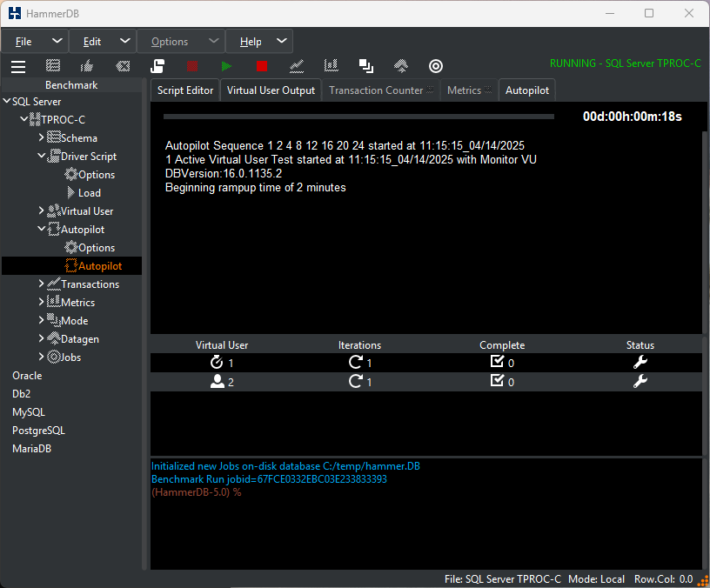The image size is (710, 588).
Task: Click the Virtual User 1 status wrench
Action: coord(640,362)
